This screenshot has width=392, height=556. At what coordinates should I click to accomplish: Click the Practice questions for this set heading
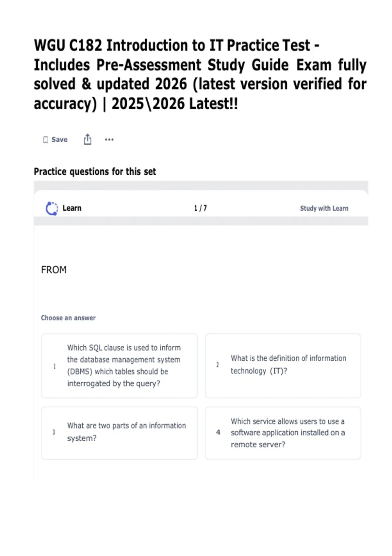click(95, 172)
